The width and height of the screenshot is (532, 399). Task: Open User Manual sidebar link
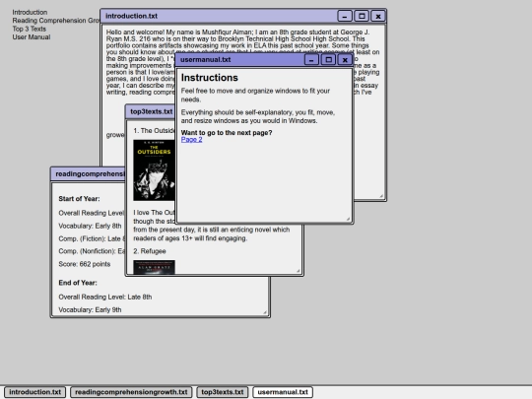(32, 37)
